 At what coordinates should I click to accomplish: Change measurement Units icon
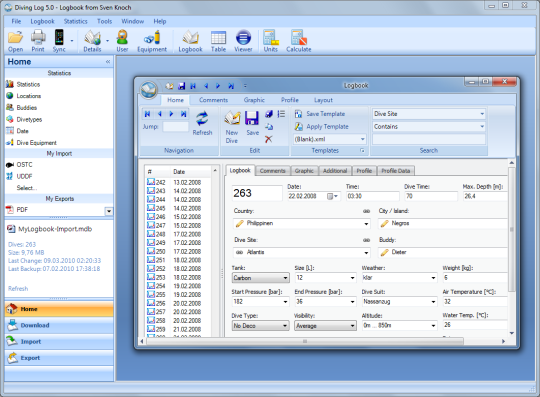271,41
